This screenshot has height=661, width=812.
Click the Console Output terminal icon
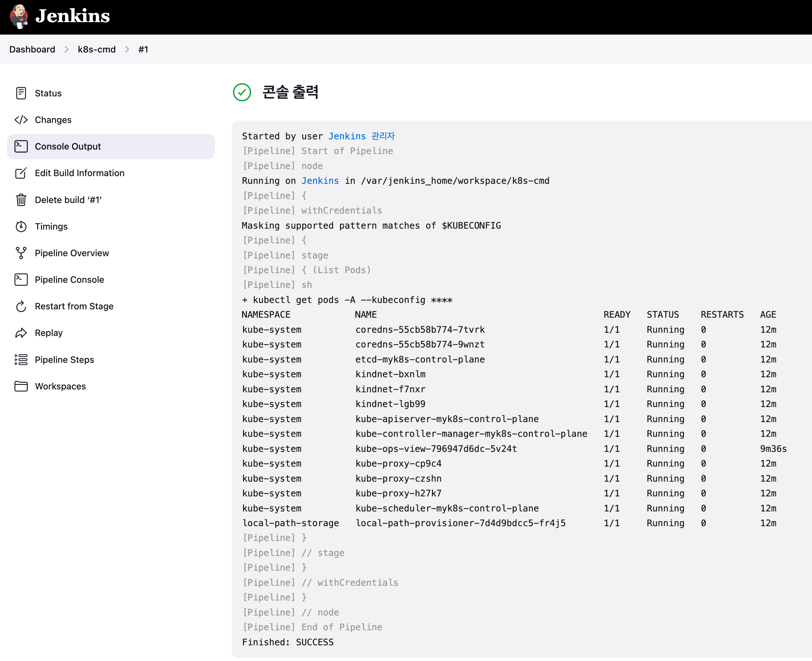[21, 146]
